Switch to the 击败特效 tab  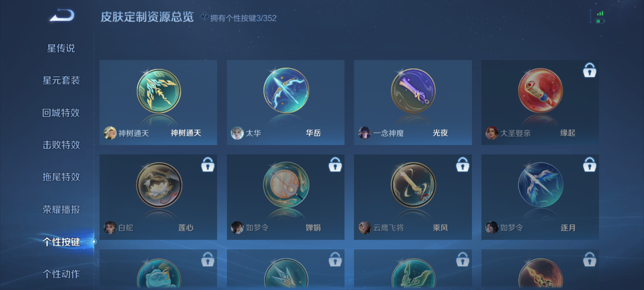click(x=61, y=145)
